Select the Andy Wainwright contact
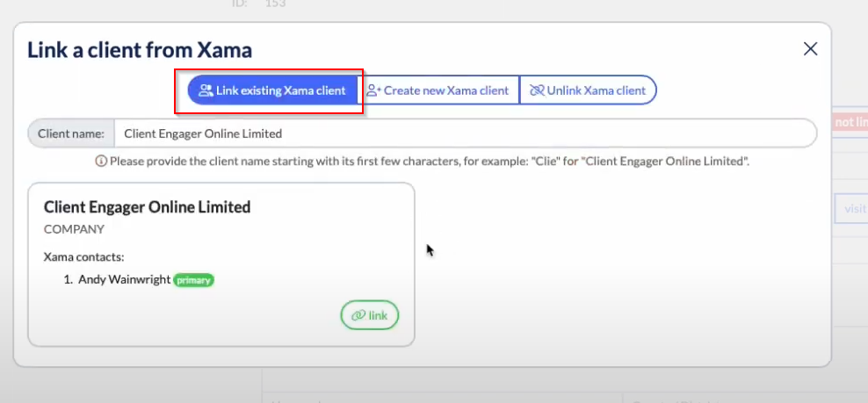The height and width of the screenshot is (403, 868). click(124, 279)
